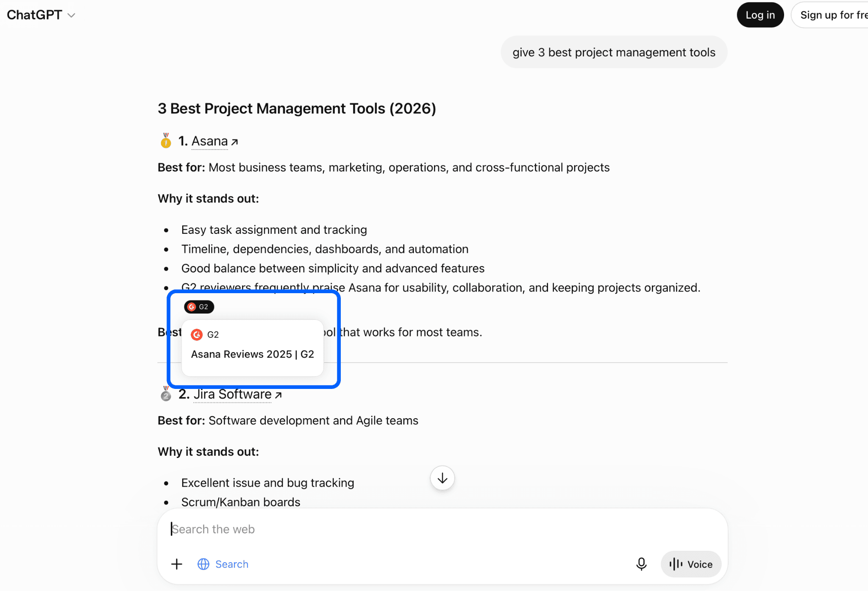Click the microphone dictation icon

(x=641, y=564)
